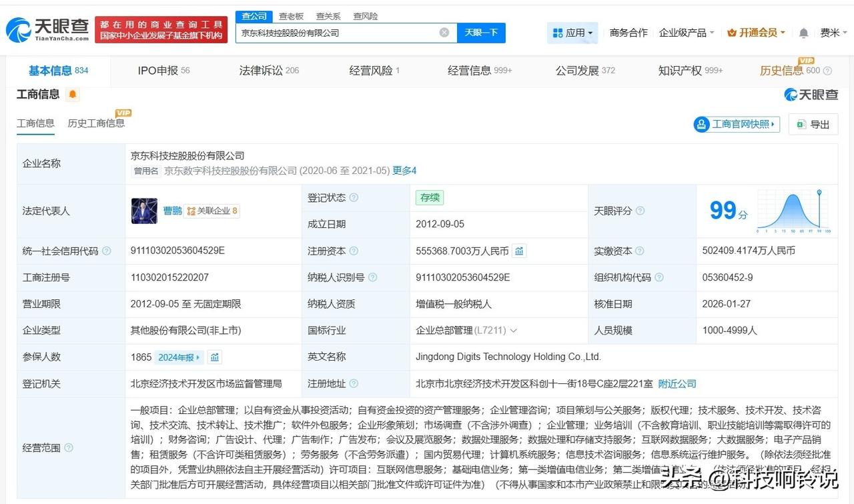Clear the search box with the X icon

pos(444,33)
